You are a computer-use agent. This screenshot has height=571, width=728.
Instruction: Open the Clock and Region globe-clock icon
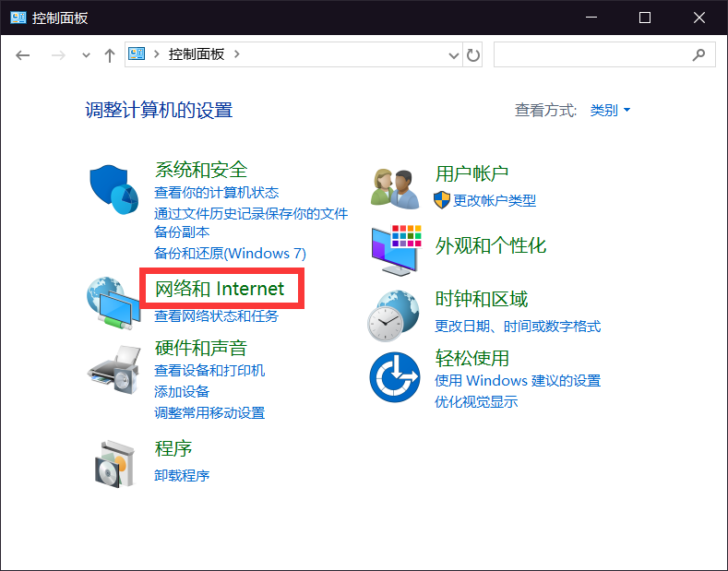(394, 315)
